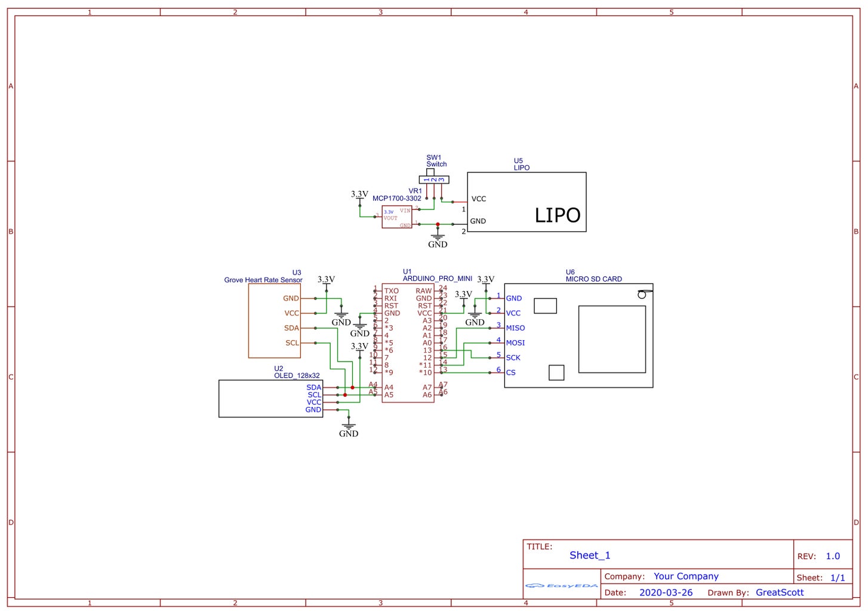868x611 pixels.
Task: Click the red junction on the SCL line
Action: pos(345,395)
